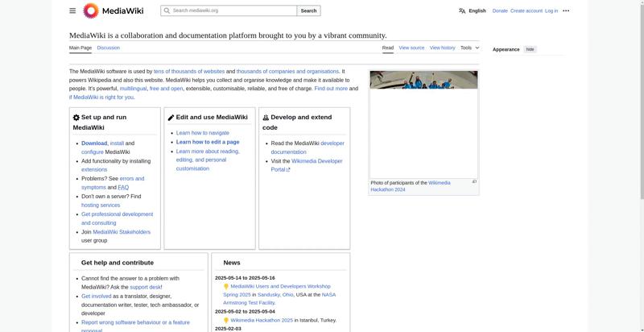Open the Discussion tab

click(x=109, y=48)
